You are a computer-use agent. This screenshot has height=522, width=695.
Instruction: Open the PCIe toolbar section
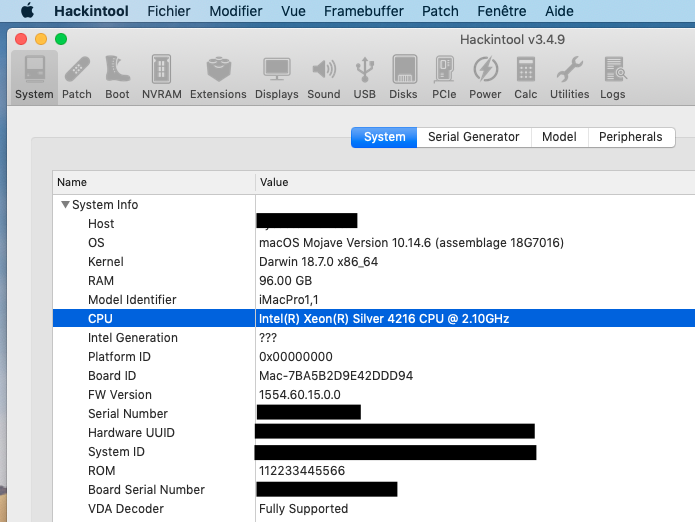[444, 78]
